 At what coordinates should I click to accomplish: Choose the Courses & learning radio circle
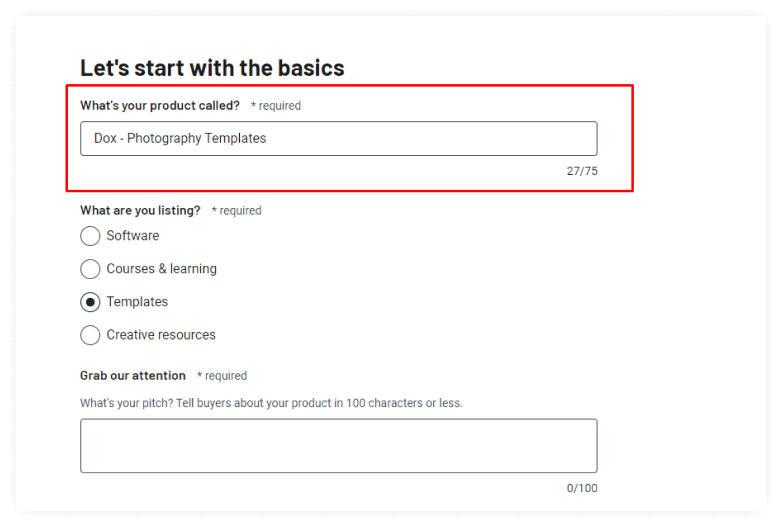point(90,269)
